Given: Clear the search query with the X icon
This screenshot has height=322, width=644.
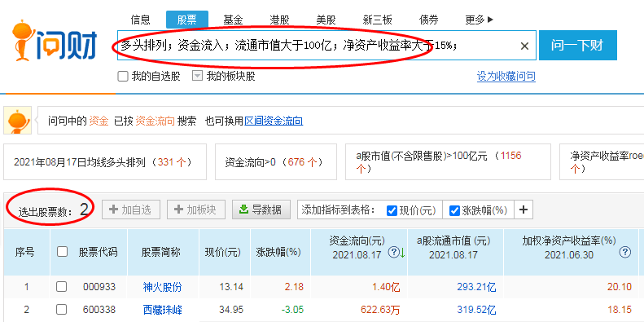Looking at the screenshot, I should click(524, 46).
